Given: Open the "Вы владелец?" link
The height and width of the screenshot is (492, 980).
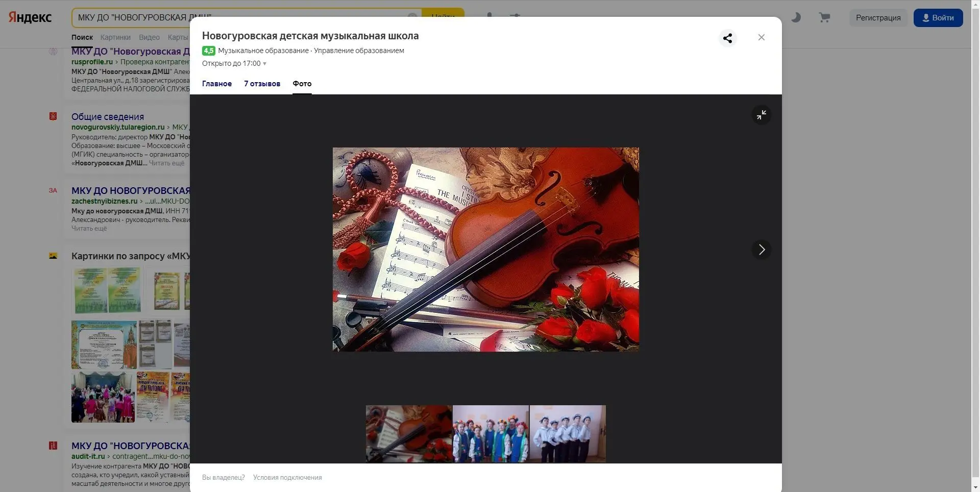Looking at the screenshot, I should [223, 478].
